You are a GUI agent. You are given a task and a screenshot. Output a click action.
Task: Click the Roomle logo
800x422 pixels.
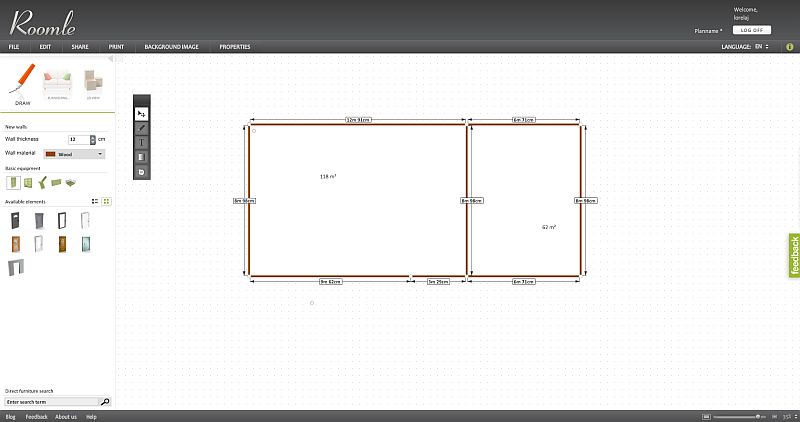(x=42, y=23)
